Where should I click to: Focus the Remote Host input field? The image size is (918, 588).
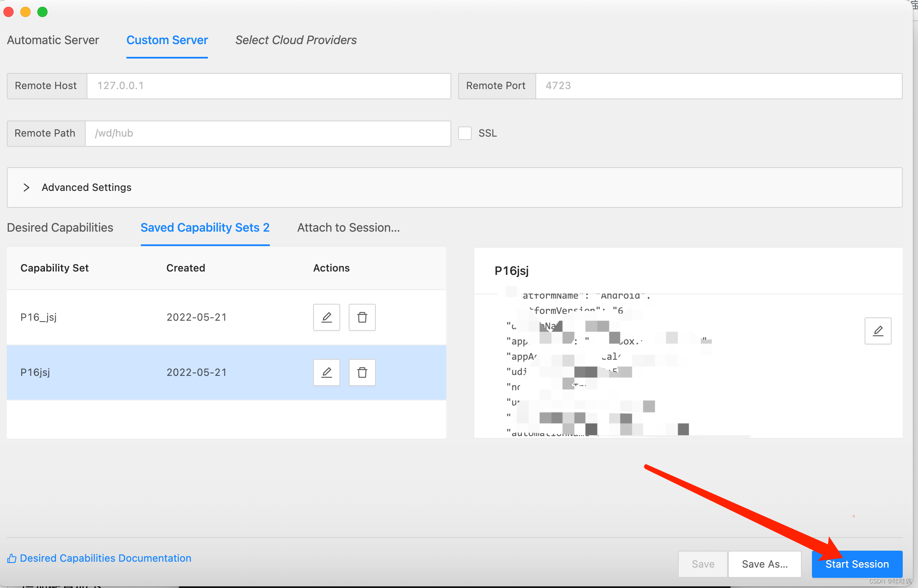tap(269, 86)
